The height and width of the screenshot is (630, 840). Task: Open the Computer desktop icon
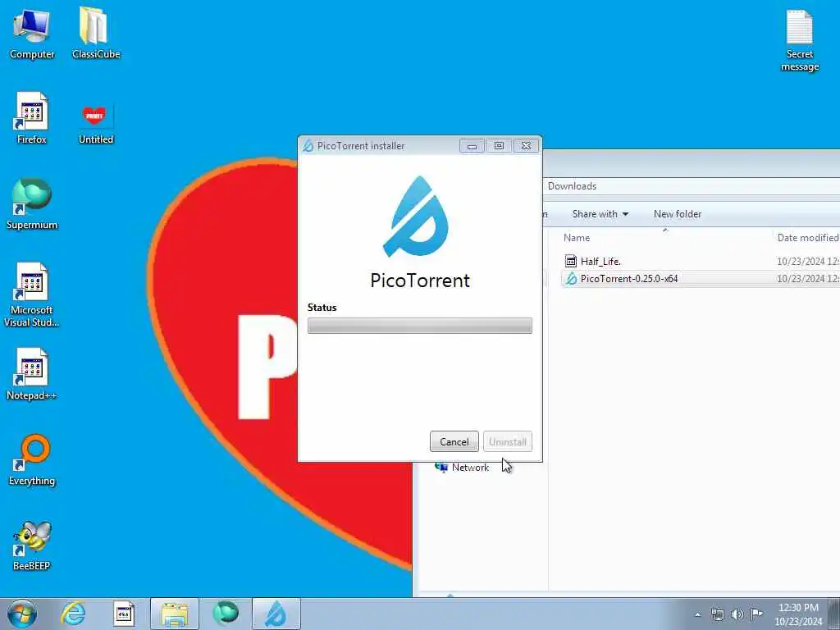[32, 33]
